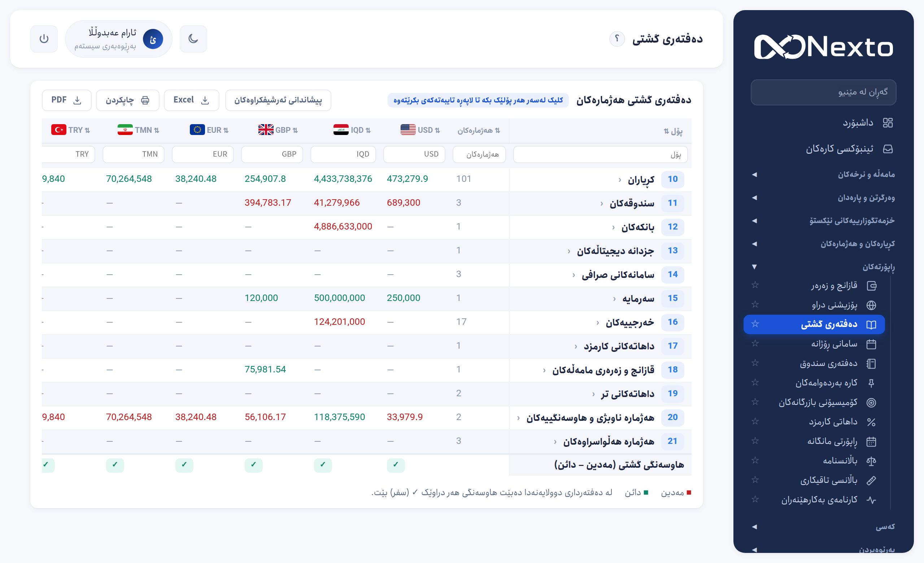Click the Nexto logo

[x=824, y=47]
